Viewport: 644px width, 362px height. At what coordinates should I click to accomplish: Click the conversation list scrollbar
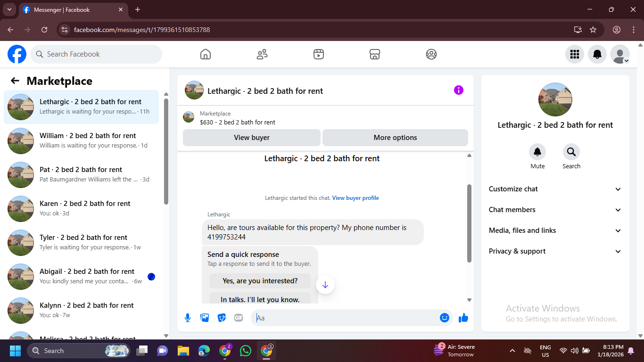tap(166, 151)
